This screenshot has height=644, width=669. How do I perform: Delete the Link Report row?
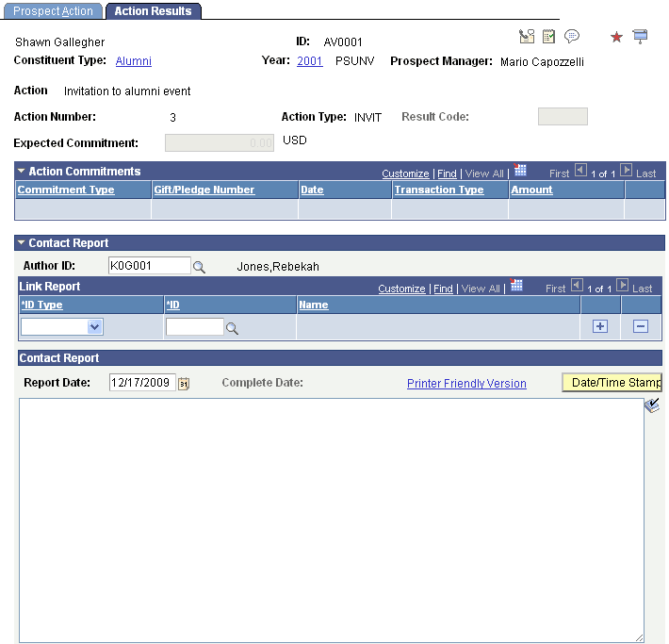[x=641, y=326]
